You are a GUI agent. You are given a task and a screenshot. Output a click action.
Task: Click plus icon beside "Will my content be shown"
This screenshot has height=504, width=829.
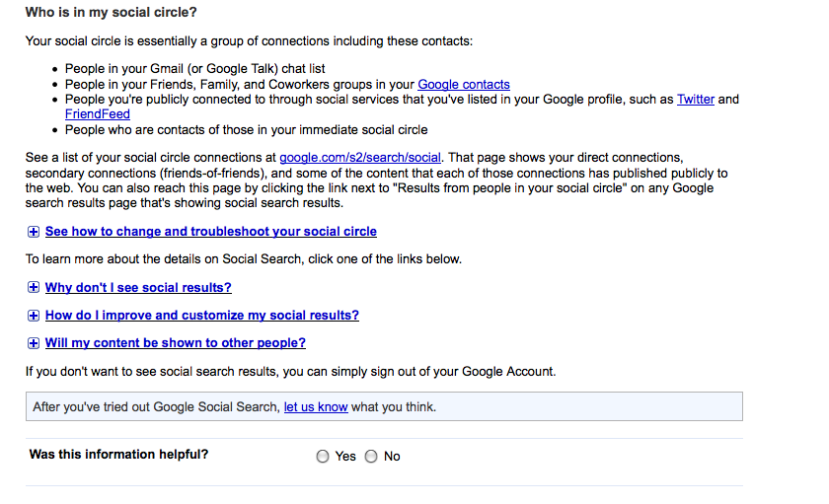coord(34,343)
